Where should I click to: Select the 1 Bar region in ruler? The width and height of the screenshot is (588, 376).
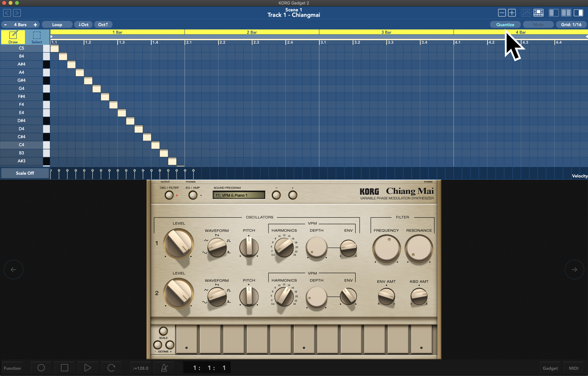pos(117,32)
